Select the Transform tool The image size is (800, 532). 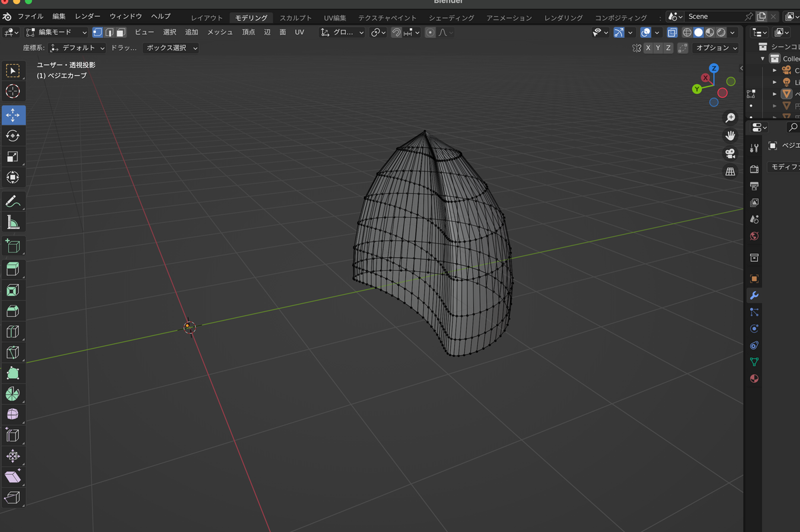click(x=13, y=177)
